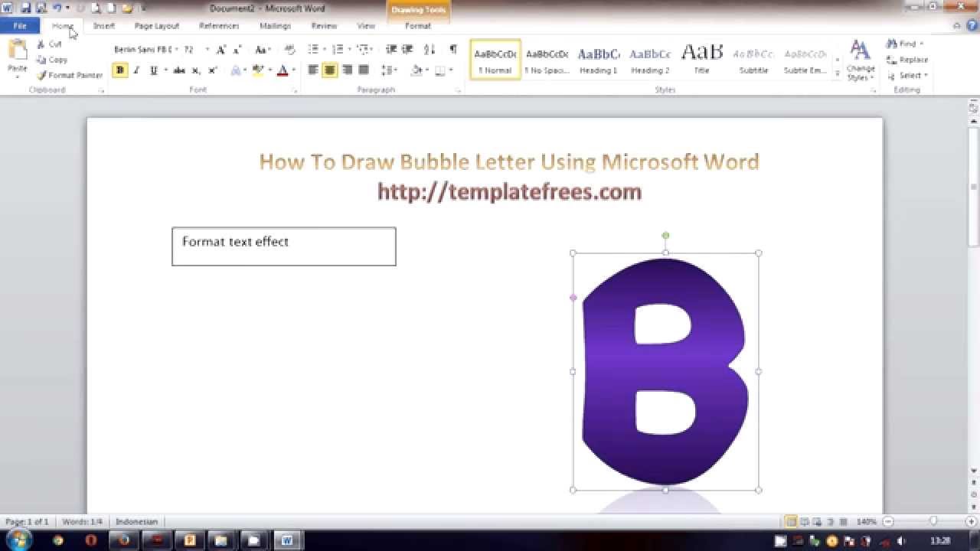Sort the selected paragraphs alphabetically
Image resolution: width=980 pixels, height=551 pixels.
[428, 49]
